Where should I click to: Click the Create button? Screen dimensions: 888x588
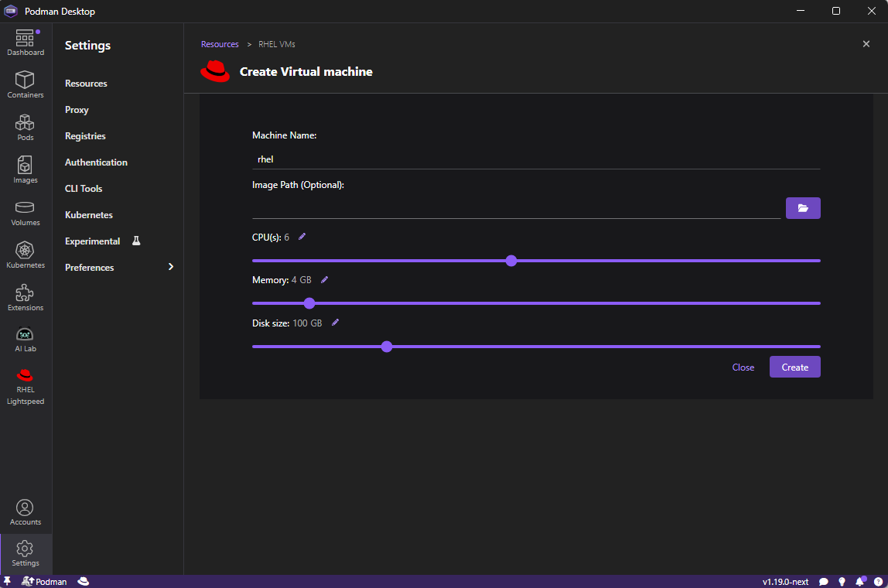pyautogui.click(x=794, y=367)
